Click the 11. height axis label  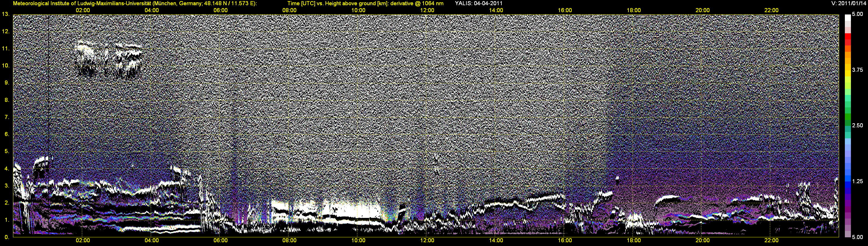[x=5, y=49]
